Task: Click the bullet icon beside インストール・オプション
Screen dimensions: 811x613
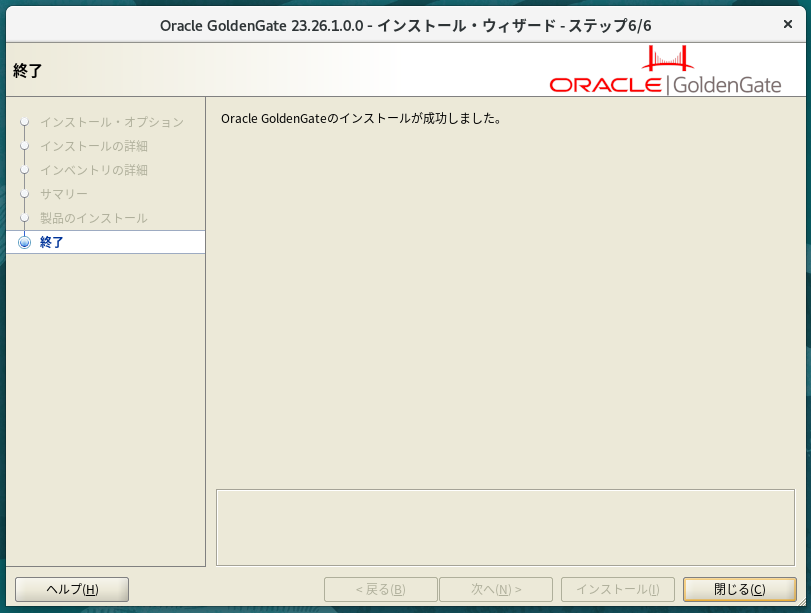Action: pos(25,122)
